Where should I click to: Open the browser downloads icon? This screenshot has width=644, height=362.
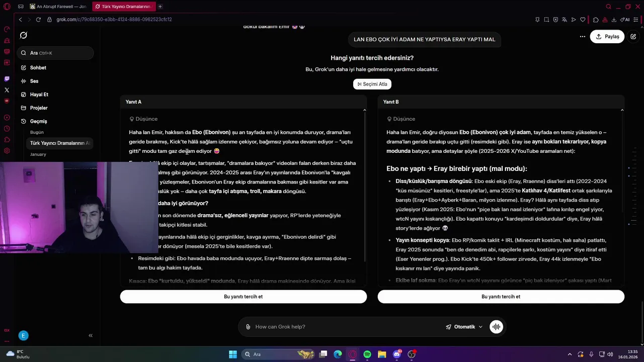tap(614, 20)
